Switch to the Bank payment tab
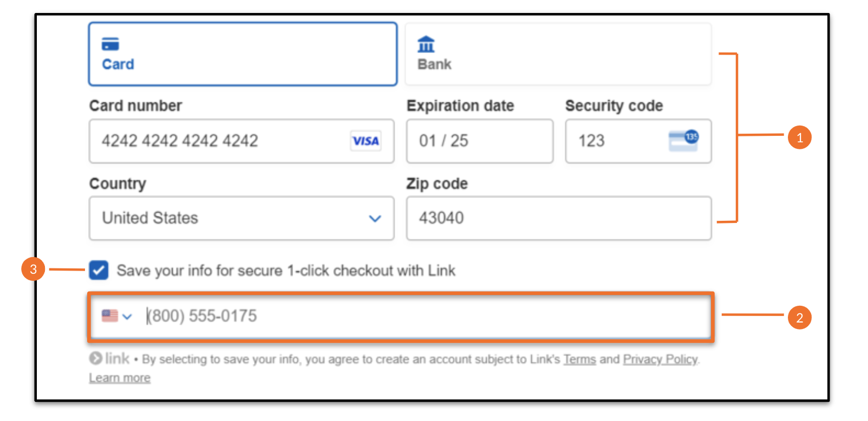Image resolution: width=868 pixels, height=421 pixels. click(558, 54)
